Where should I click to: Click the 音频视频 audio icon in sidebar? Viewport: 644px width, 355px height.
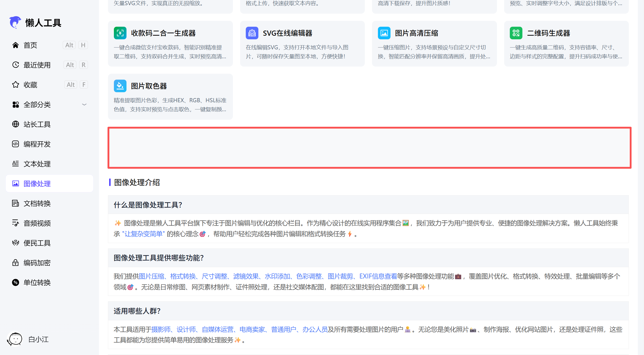15,223
